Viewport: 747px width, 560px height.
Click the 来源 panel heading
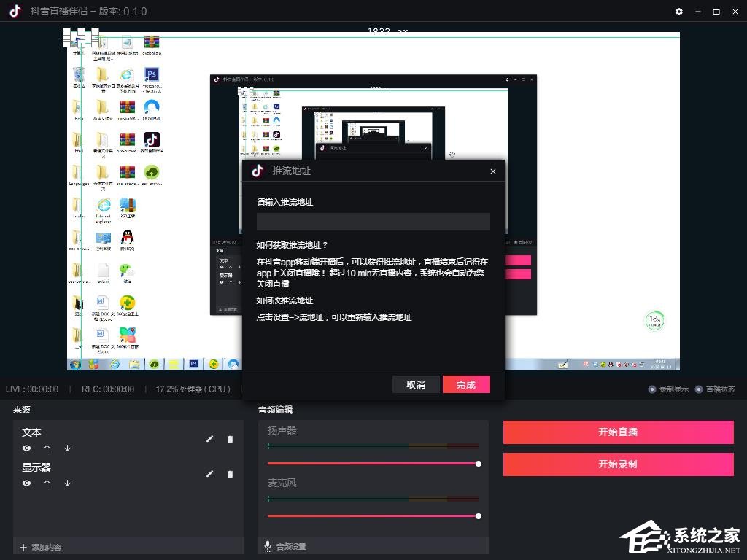pyautogui.click(x=22, y=410)
